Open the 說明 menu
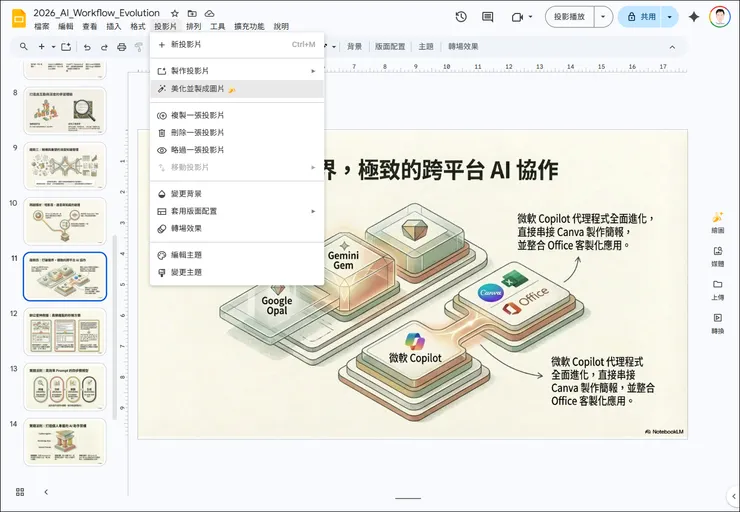Viewport: 740px width, 512px height. point(281,26)
